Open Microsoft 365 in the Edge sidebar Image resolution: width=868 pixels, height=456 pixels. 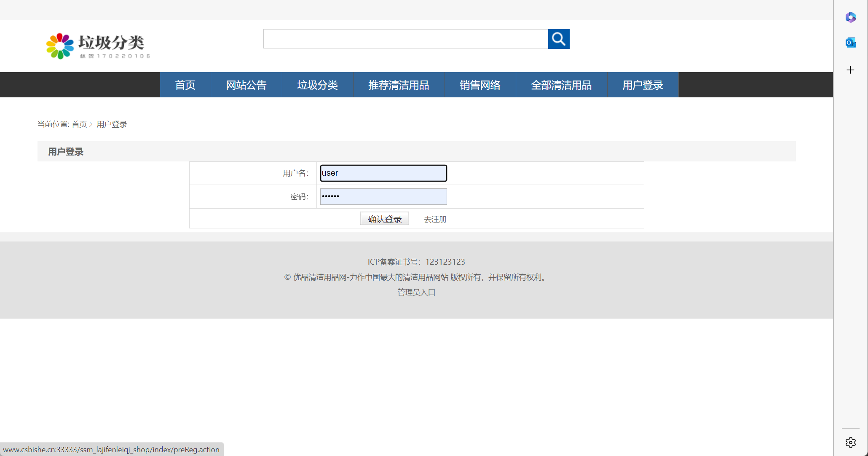(x=850, y=18)
